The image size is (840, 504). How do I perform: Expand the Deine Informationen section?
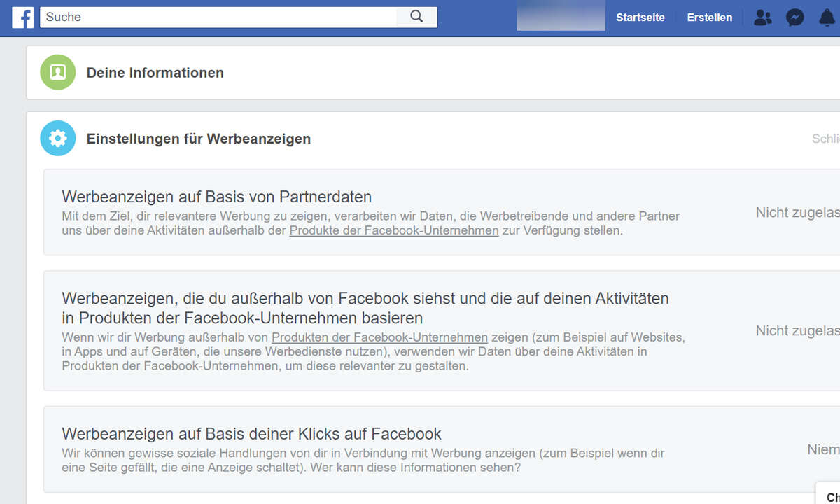coord(433,73)
